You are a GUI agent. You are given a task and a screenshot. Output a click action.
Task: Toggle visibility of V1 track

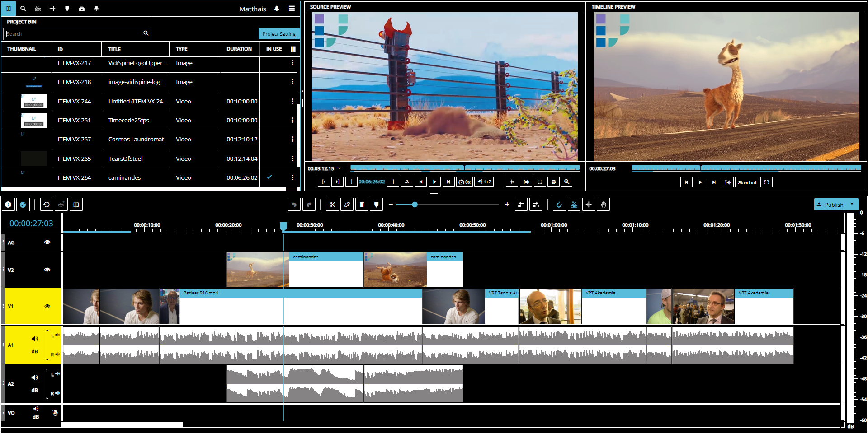pyautogui.click(x=47, y=306)
